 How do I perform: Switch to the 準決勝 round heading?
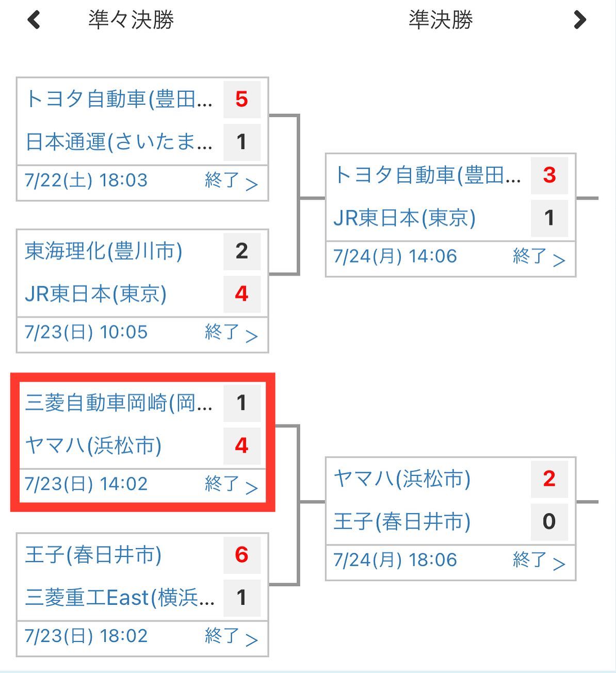click(x=441, y=20)
